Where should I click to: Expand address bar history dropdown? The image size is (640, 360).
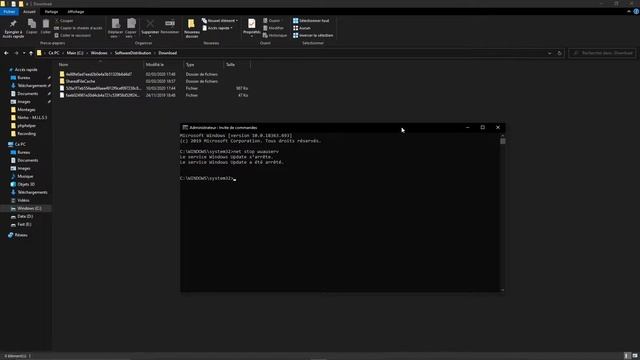click(549, 53)
